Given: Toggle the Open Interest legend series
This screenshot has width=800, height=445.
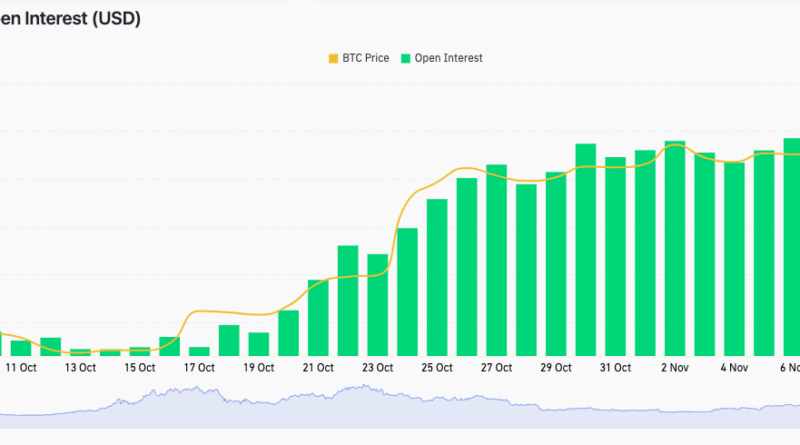Looking at the screenshot, I should [x=448, y=58].
